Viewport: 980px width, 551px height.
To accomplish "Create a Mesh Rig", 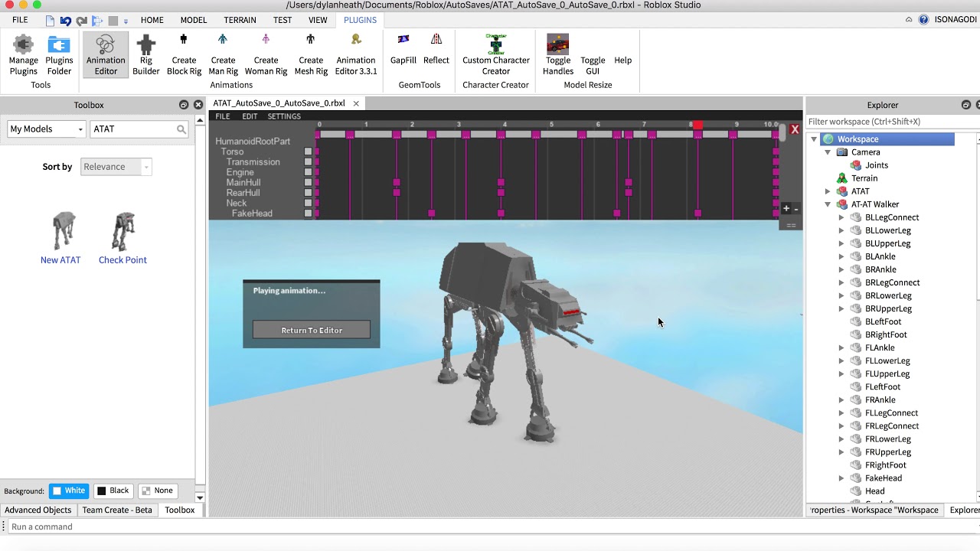I will 311,55.
